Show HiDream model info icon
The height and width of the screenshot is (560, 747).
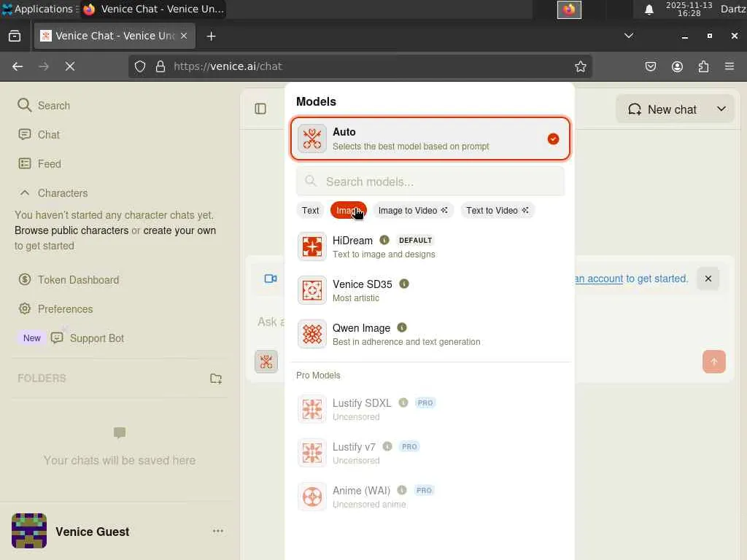[x=384, y=240]
